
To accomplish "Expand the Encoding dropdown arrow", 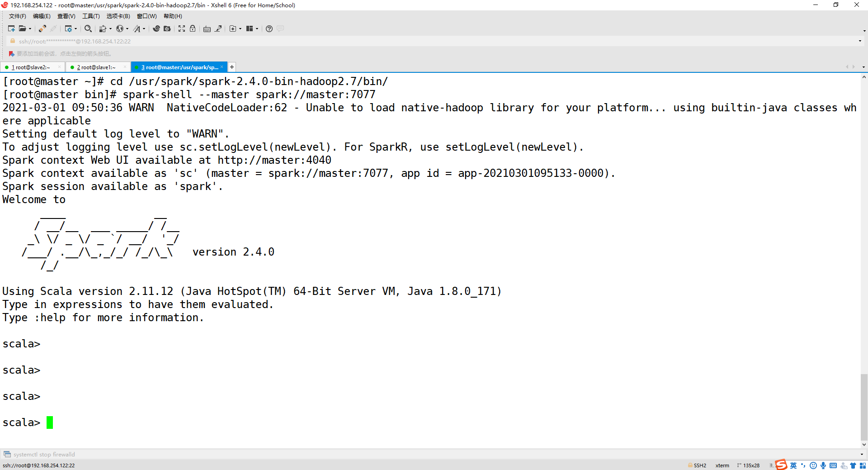I will [127, 28].
